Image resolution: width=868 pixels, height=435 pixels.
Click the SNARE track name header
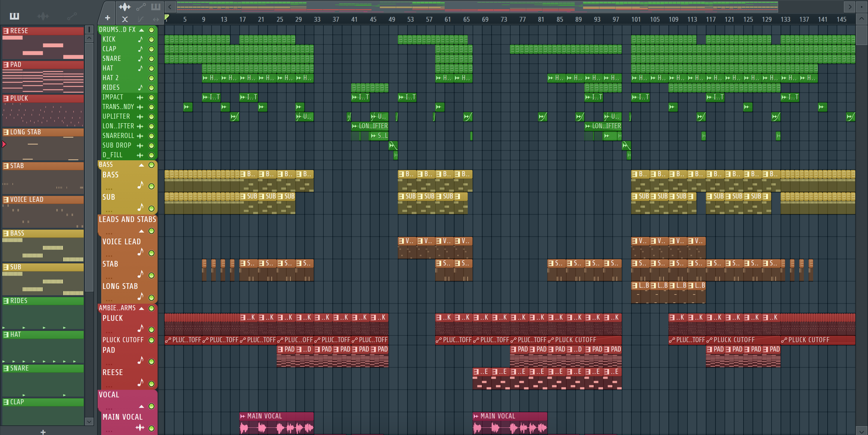[x=112, y=58]
